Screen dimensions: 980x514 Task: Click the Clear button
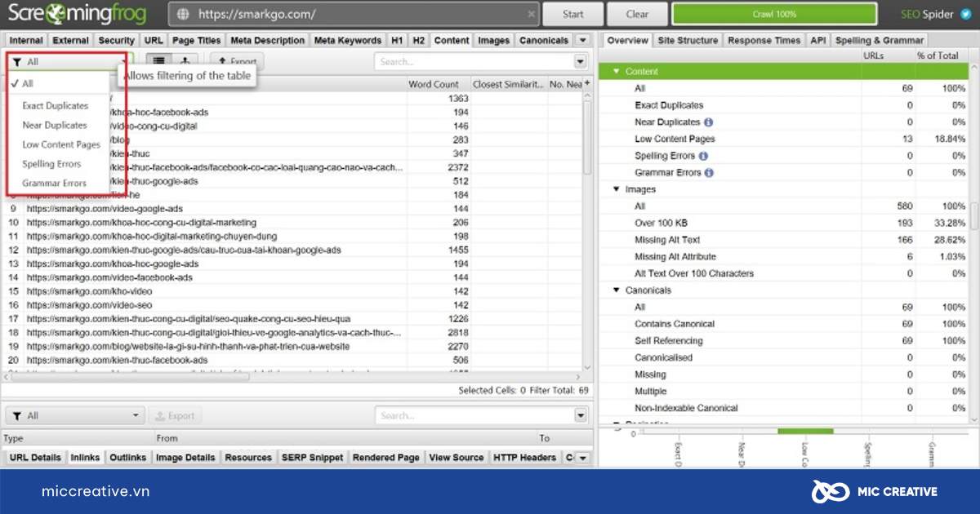[x=637, y=15]
